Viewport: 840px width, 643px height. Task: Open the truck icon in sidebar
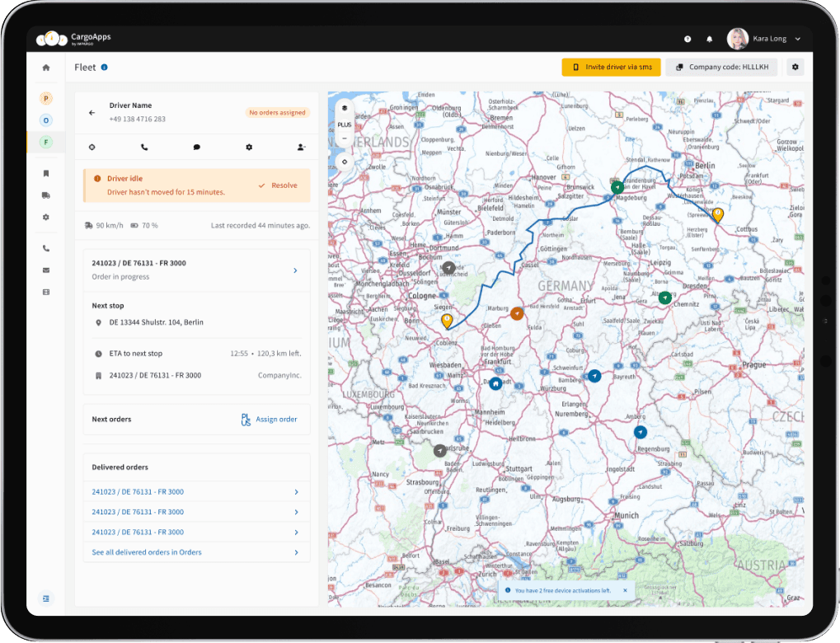tap(46, 195)
